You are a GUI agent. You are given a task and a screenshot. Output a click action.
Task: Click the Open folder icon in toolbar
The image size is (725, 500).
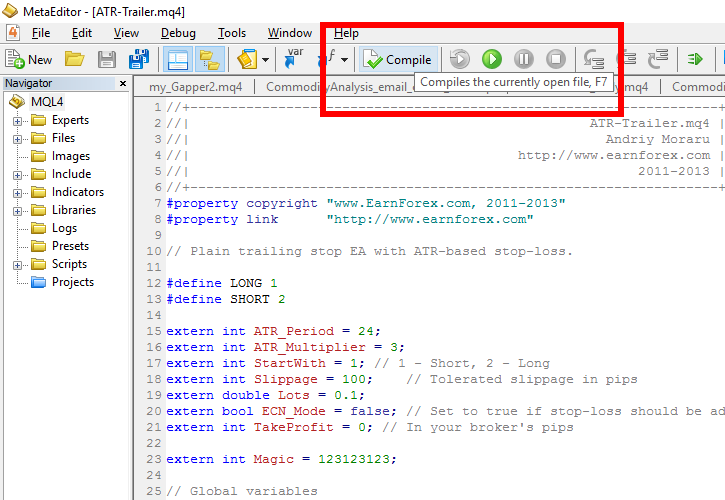(74, 59)
